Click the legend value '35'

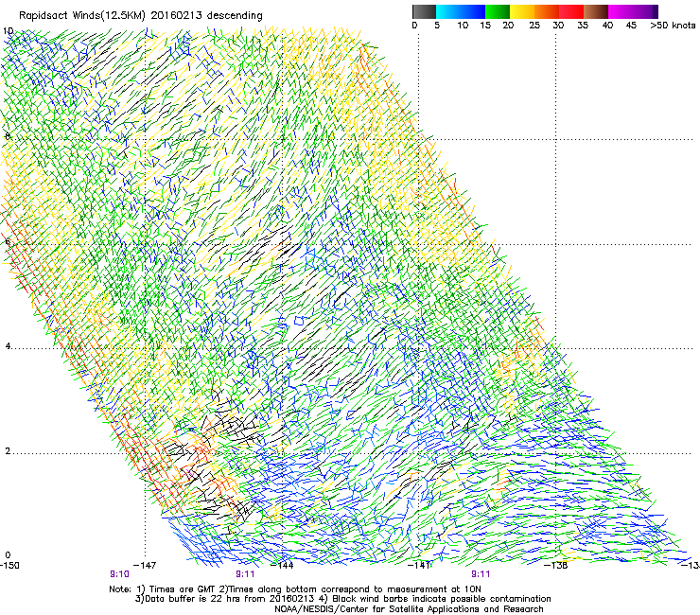583,26
